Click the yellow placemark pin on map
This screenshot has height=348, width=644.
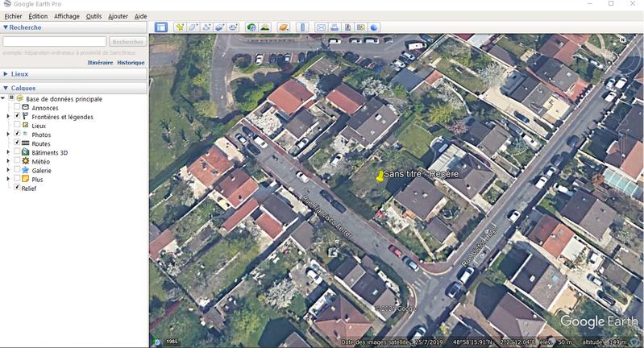pyautogui.click(x=378, y=176)
